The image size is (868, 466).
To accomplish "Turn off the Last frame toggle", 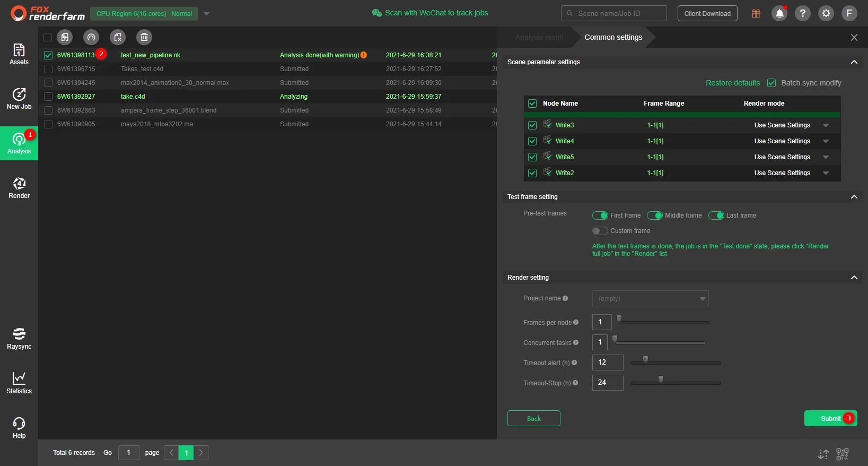I will tap(716, 215).
